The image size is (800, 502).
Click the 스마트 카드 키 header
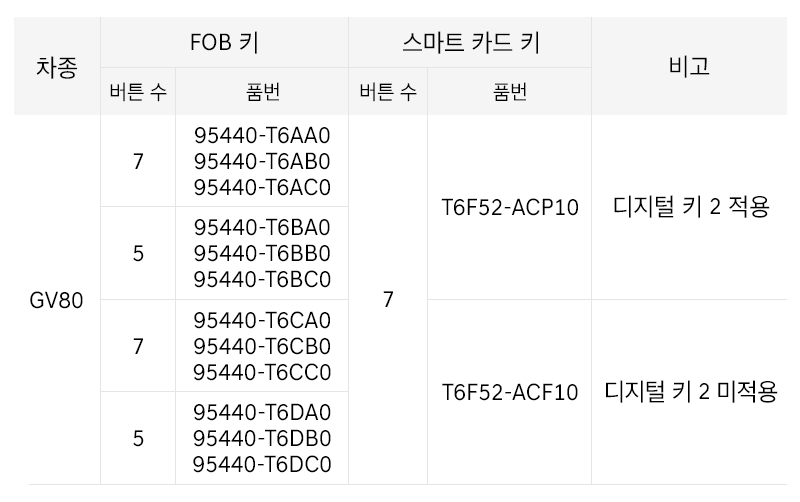pos(469,43)
